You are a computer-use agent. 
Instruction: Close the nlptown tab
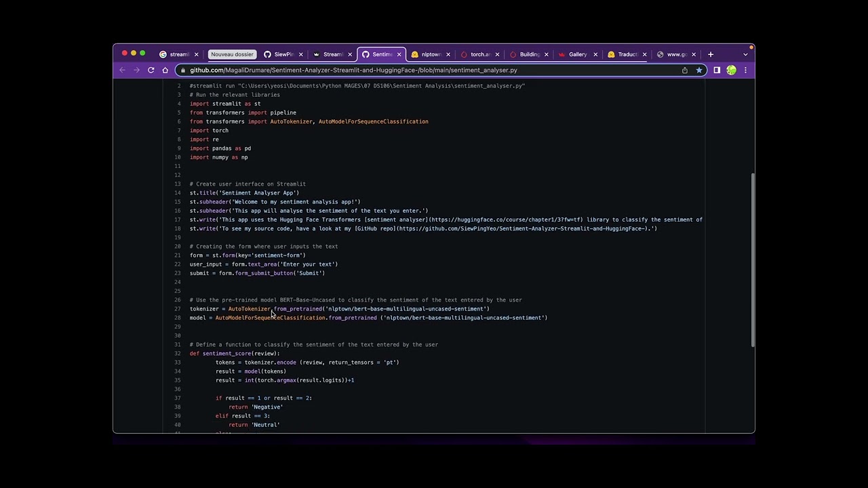point(448,54)
